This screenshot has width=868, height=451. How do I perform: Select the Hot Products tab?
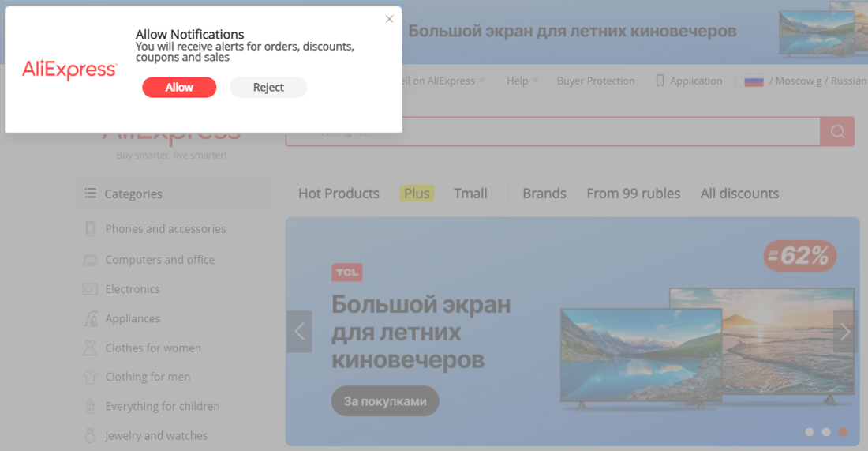tap(339, 194)
